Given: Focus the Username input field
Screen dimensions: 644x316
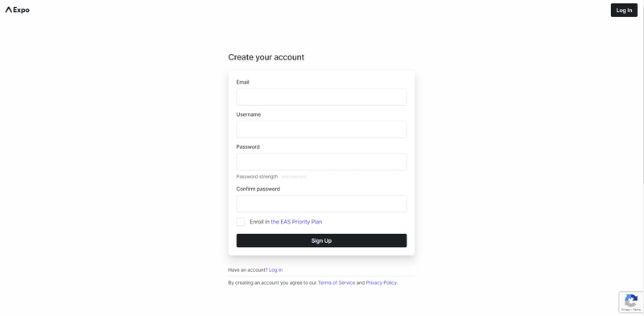Looking at the screenshot, I should [321, 129].
